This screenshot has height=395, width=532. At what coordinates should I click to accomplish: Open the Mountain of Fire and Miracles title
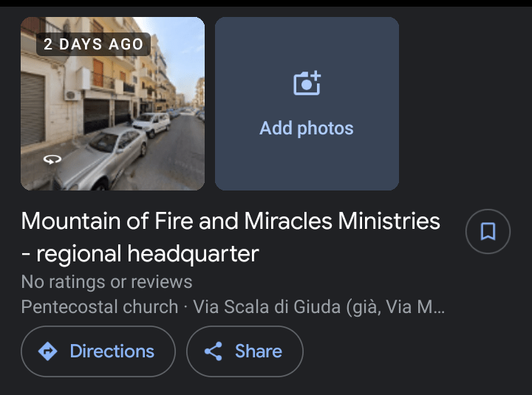coord(231,220)
